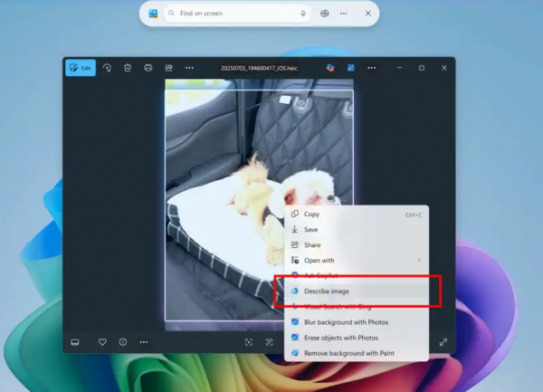Open the left toolbar three-dot menu beside share
Image resolution: width=543 pixels, height=392 pixels.
[189, 68]
